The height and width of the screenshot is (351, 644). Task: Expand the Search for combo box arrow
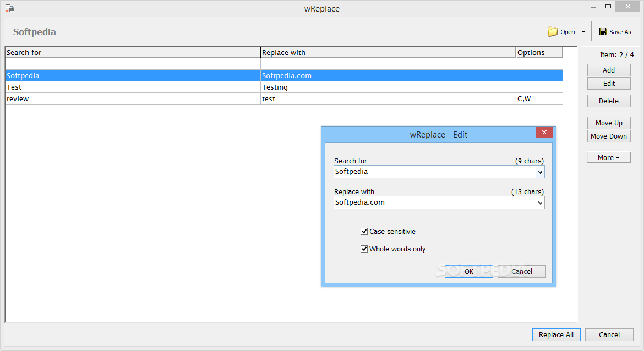(x=540, y=172)
